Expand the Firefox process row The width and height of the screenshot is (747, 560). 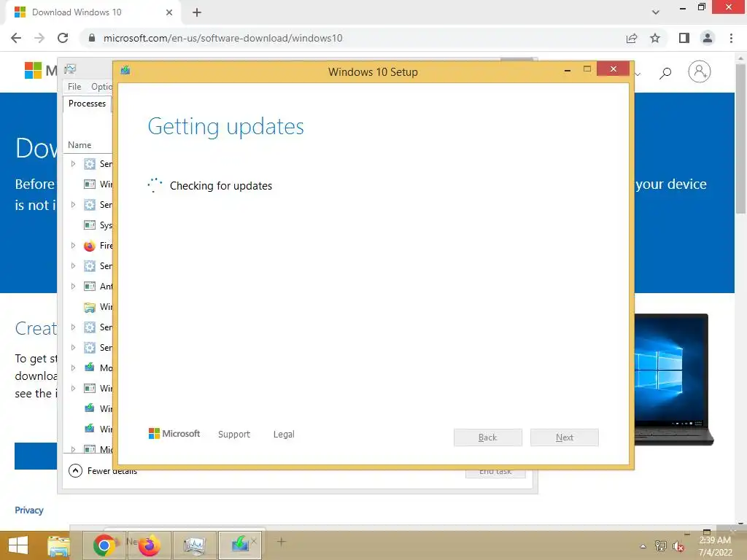(73, 246)
